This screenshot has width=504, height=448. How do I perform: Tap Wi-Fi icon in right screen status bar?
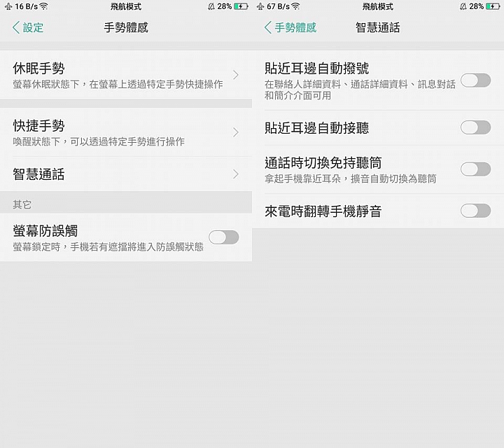click(x=295, y=6)
